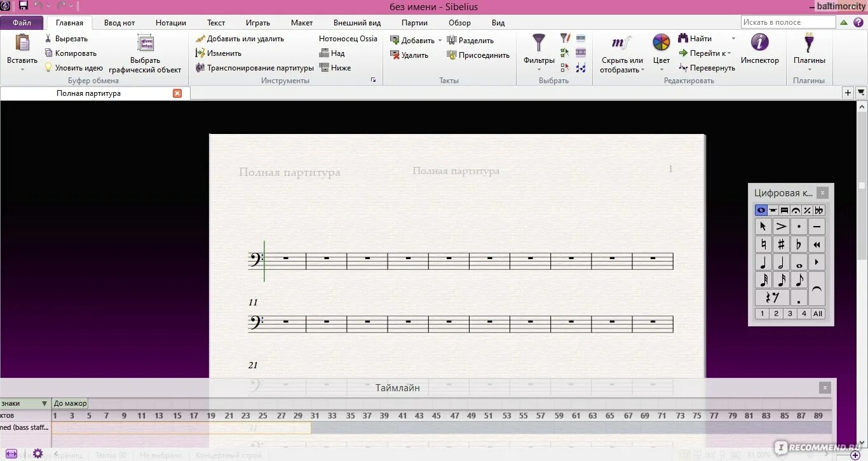Select eighth note on keypad
The width and height of the screenshot is (868, 461).
[799, 279]
